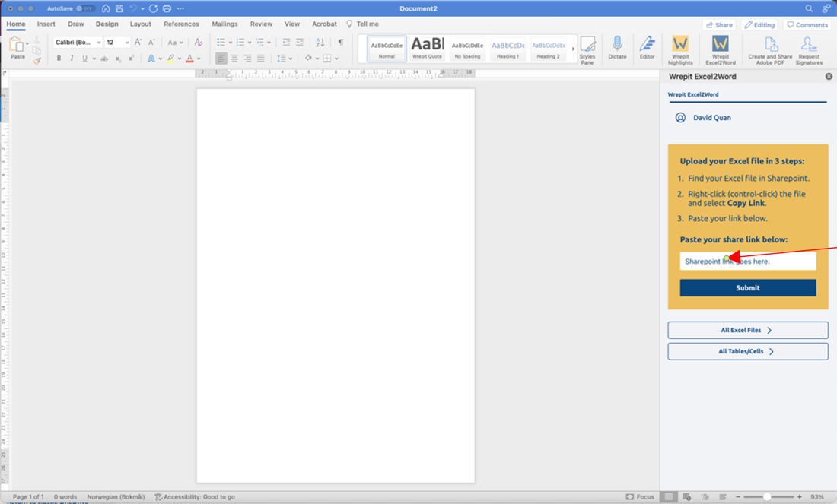This screenshot has height=504, width=837.
Task: Click Wrepit Excel2Word ribbon icon
Action: click(720, 50)
